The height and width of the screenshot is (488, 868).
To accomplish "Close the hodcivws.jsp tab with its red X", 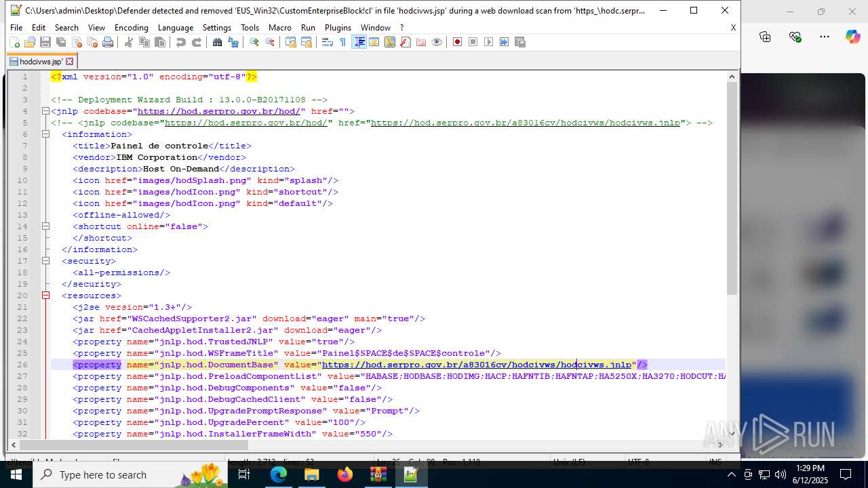I will pyautogui.click(x=69, y=62).
